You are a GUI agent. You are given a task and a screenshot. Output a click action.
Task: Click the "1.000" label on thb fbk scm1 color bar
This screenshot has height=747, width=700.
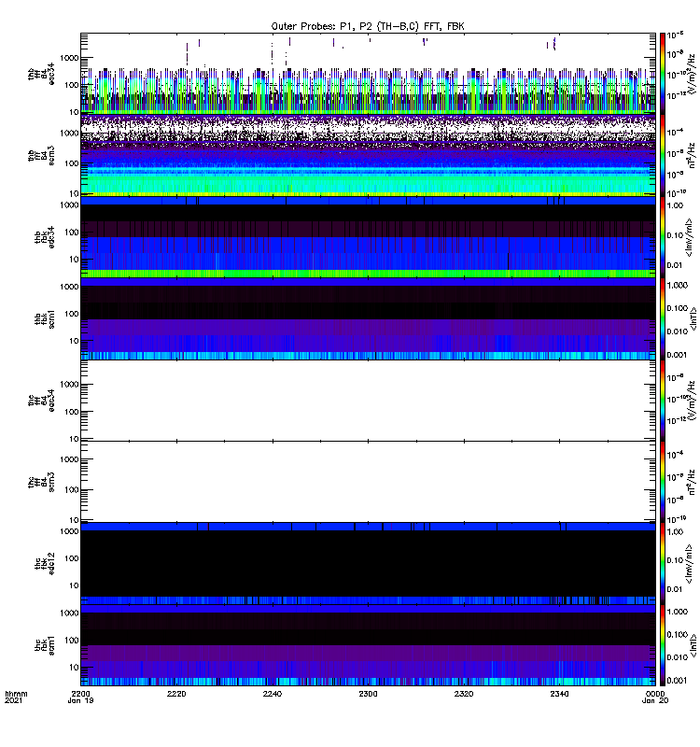coord(678,285)
